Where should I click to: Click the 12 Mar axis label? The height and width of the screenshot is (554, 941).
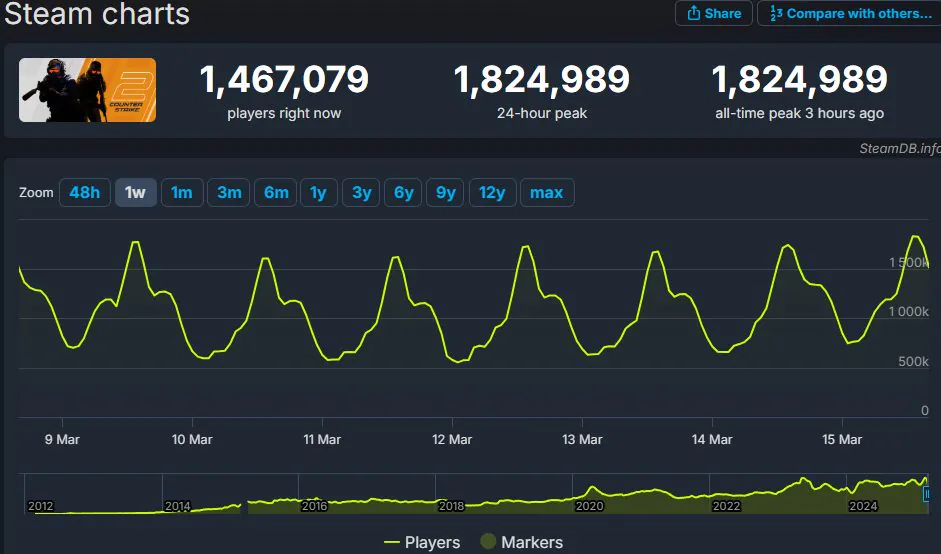click(x=452, y=439)
